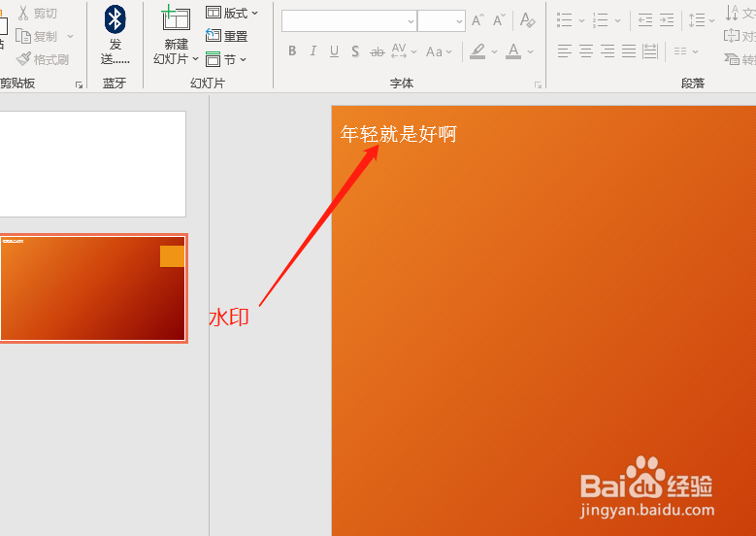Click the Reset (重置) slide button
Screen dimensions: 756x536
point(227,36)
